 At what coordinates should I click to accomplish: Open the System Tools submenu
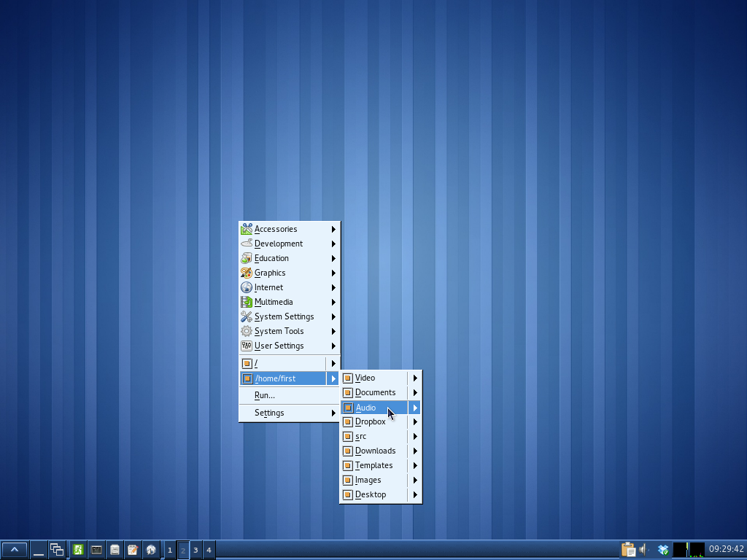[x=289, y=331]
